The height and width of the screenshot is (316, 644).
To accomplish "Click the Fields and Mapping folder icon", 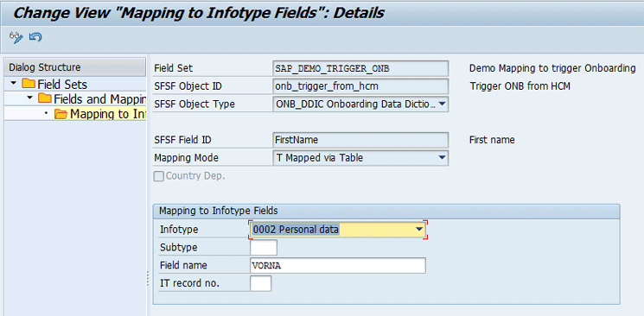I will [45, 99].
